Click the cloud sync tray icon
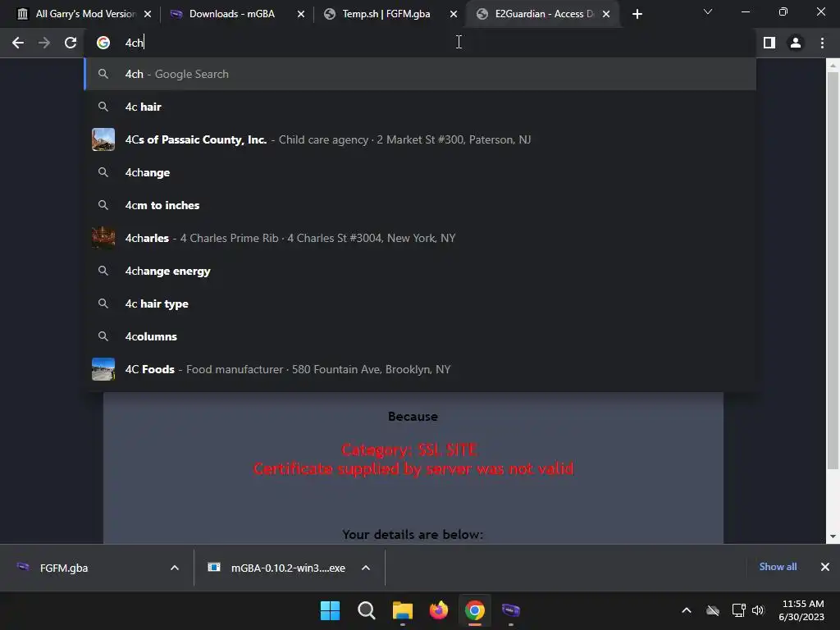 pyautogui.click(x=713, y=610)
